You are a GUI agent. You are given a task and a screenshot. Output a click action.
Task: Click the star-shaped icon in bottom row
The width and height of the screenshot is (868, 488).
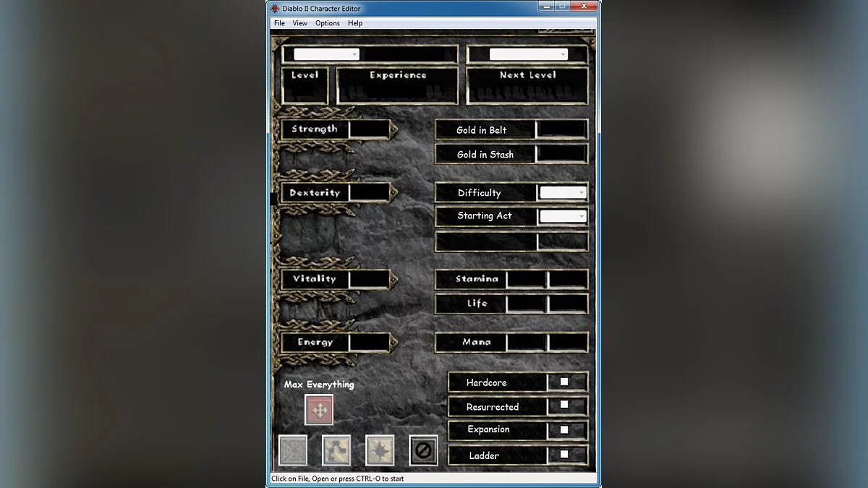click(x=380, y=450)
